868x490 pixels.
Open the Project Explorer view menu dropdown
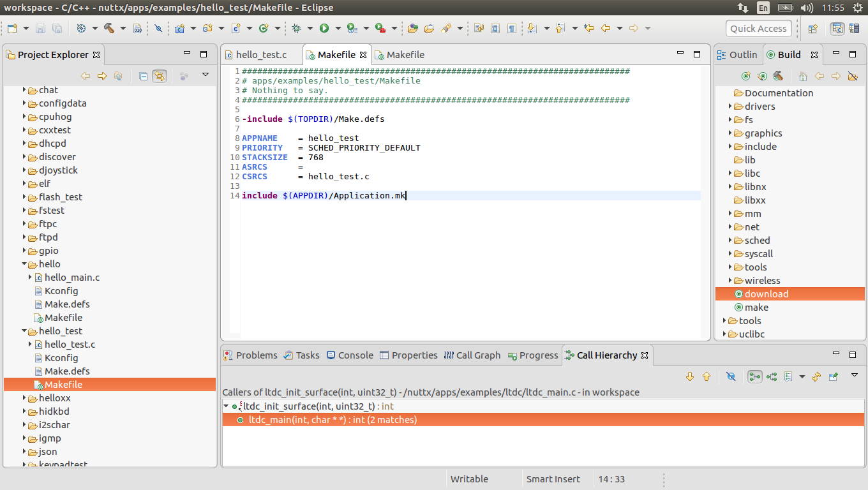tap(205, 75)
